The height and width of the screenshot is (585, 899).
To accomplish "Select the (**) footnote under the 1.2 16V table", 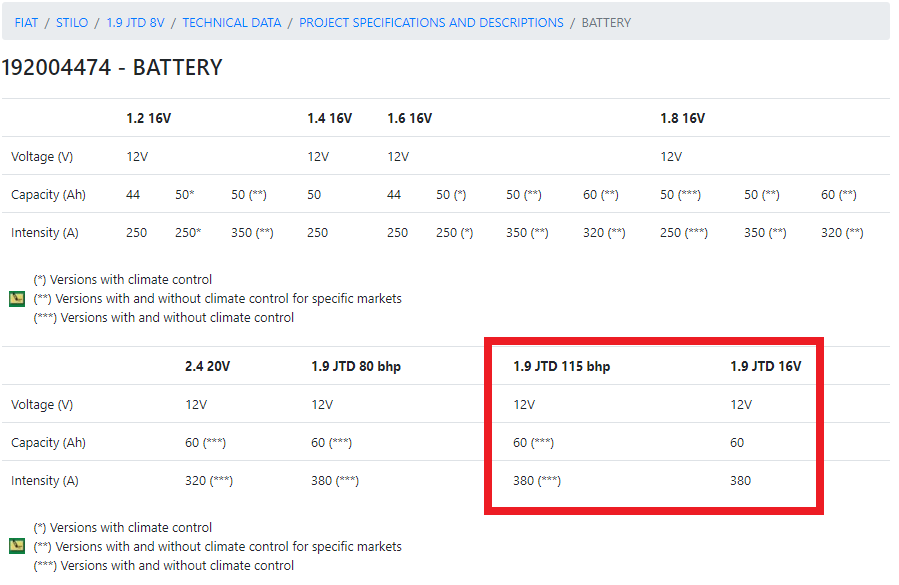I will (218, 299).
